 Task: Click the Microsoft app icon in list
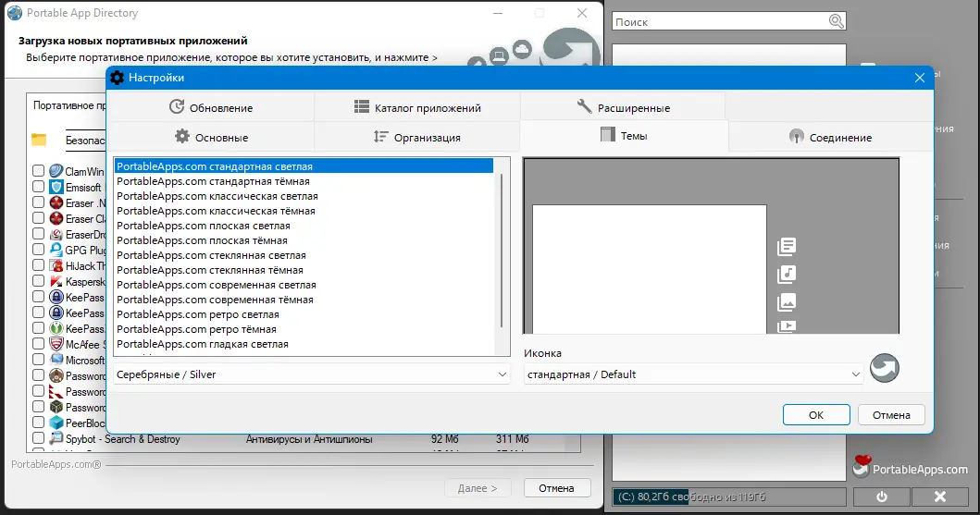56,360
